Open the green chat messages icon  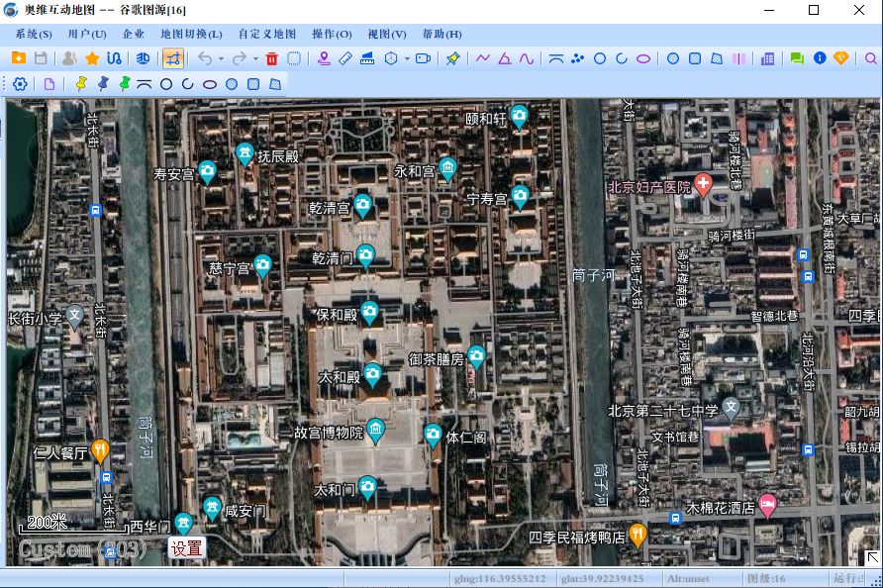tap(797, 58)
